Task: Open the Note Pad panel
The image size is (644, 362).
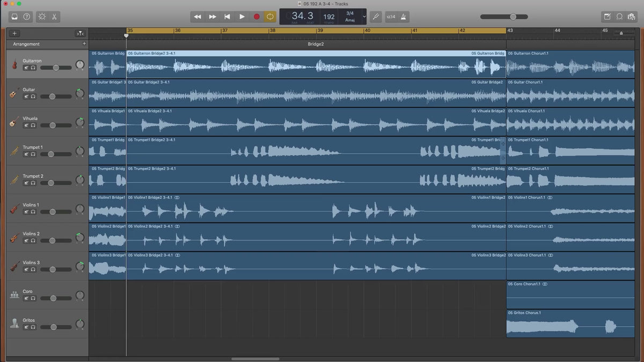Action: coord(607,17)
